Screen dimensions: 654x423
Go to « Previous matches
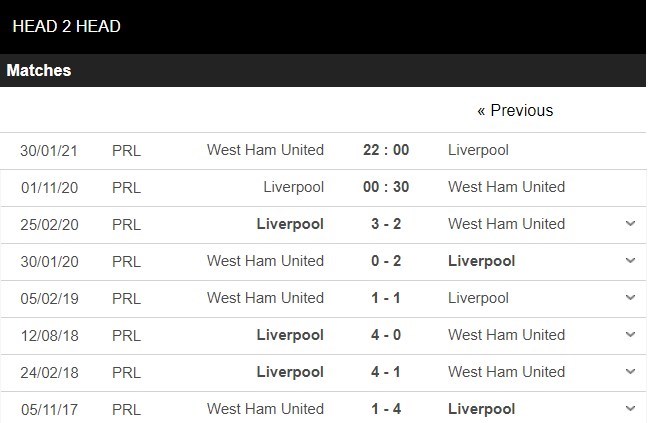[515, 111]
